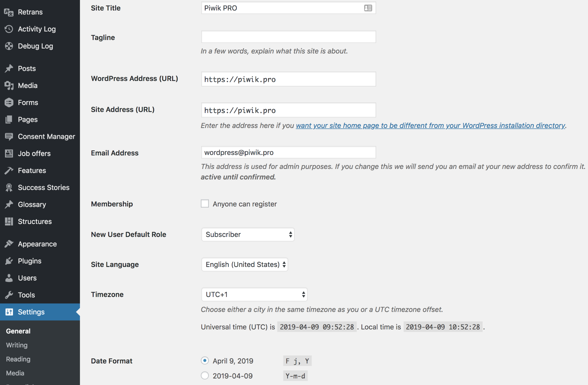Image resolution: width=588 pixels, height=385 pixels.
Task: Choose the 2019-04-09 date format radio
Action: [x=205, y=376]
